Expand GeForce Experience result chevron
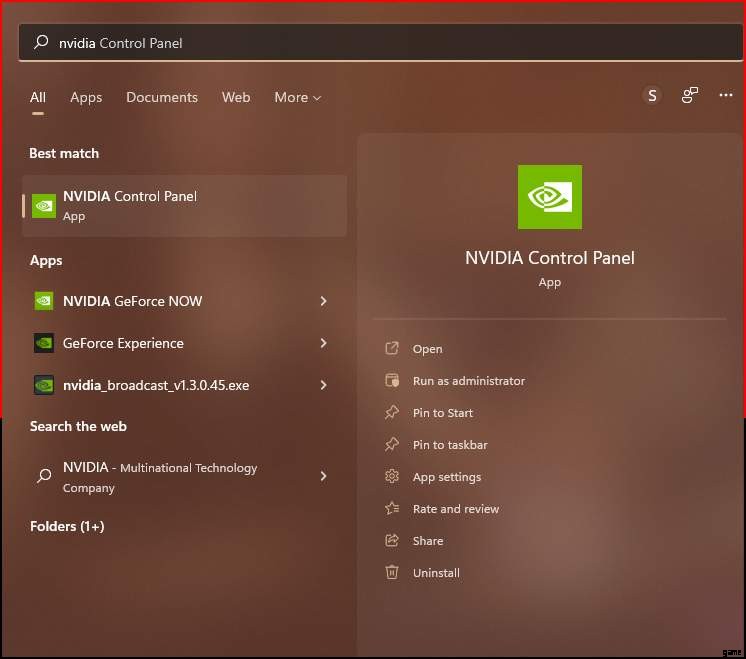The height and width of the screenshot is (659, 746). 324,343
